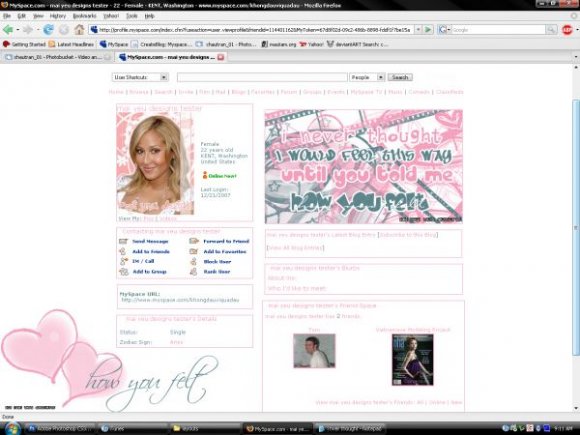This screenshot has height=435, width=580.
Task: Open the tab list dropdown arrow
Action: pyautogui.click(x=576, y=57)
